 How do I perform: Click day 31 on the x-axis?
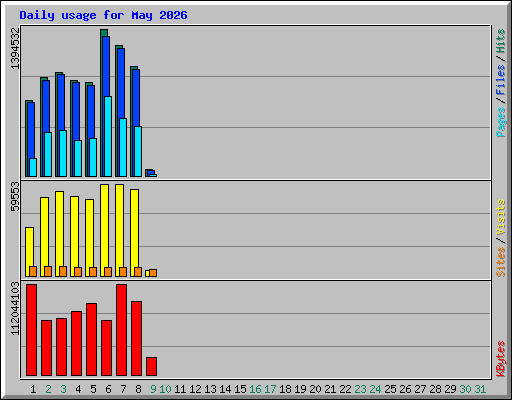click(480, 389)
